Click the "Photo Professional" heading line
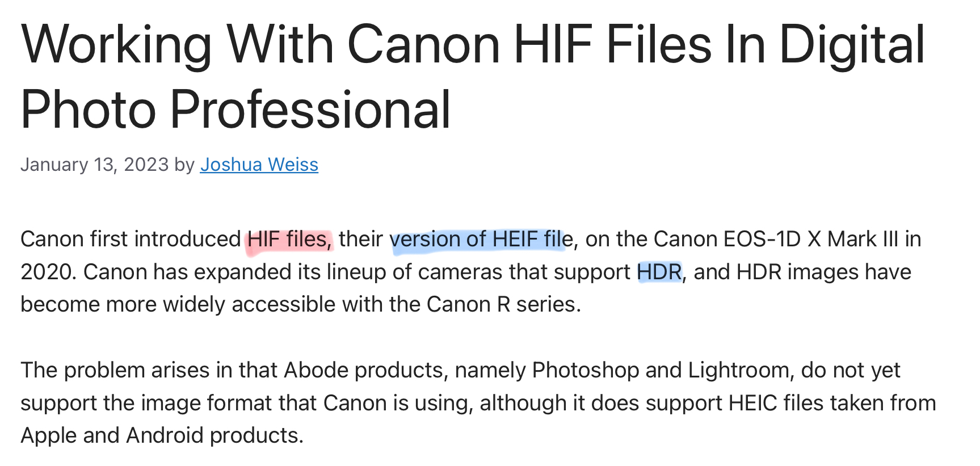Image resolution: width=980 pixels, height=466 pixels. [235, 110]
